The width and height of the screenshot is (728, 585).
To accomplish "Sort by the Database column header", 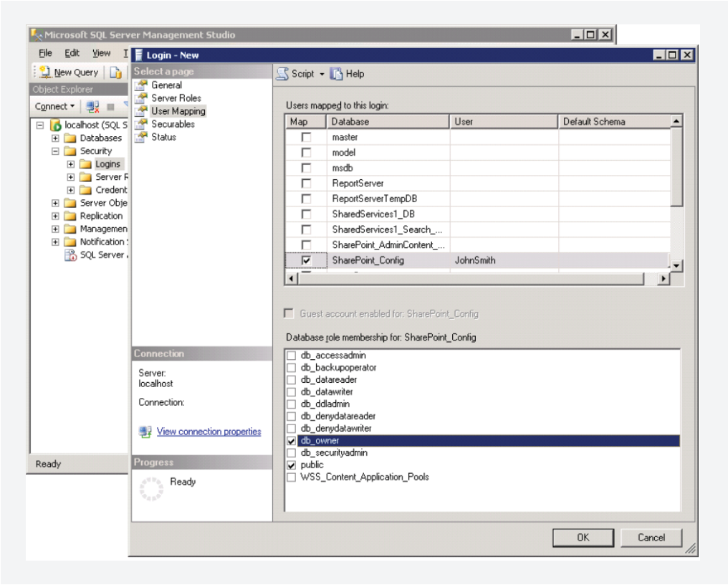I will click(x=388, y=122).
